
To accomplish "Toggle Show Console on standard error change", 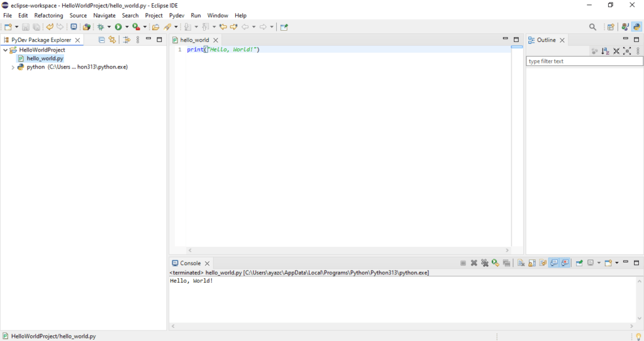I will pyautogui.click(x=565, y=263).
